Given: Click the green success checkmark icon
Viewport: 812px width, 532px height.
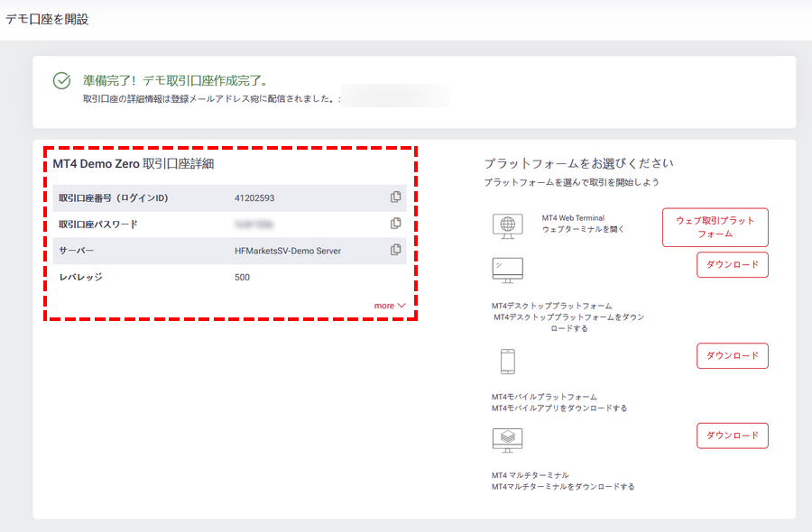Looking at the screenshot, I should pyautogui.click(x=61, y=81).
